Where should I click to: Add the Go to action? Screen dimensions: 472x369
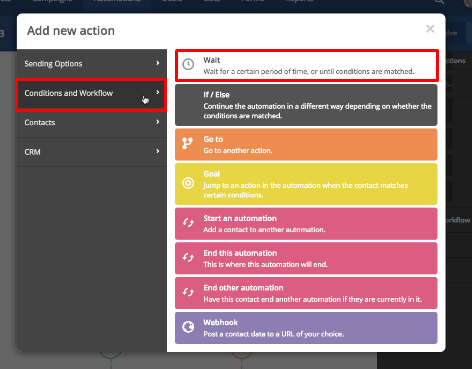tap(306, 144)
